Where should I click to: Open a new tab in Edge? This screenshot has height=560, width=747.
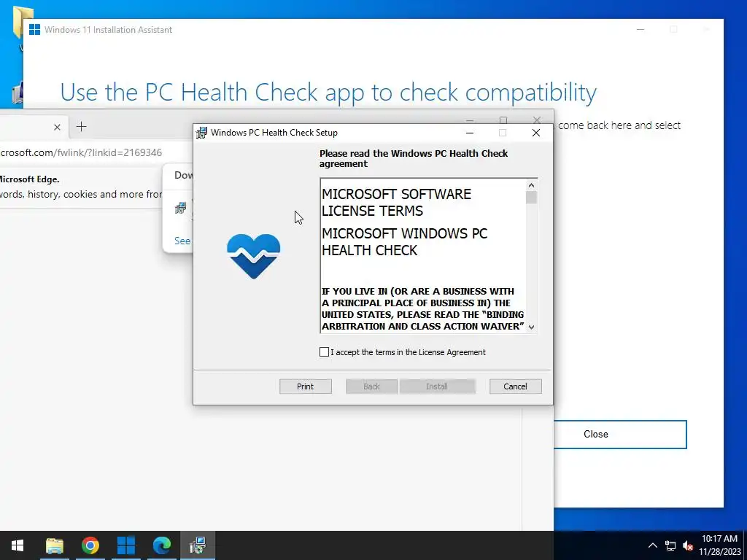[x=82, y=127]
